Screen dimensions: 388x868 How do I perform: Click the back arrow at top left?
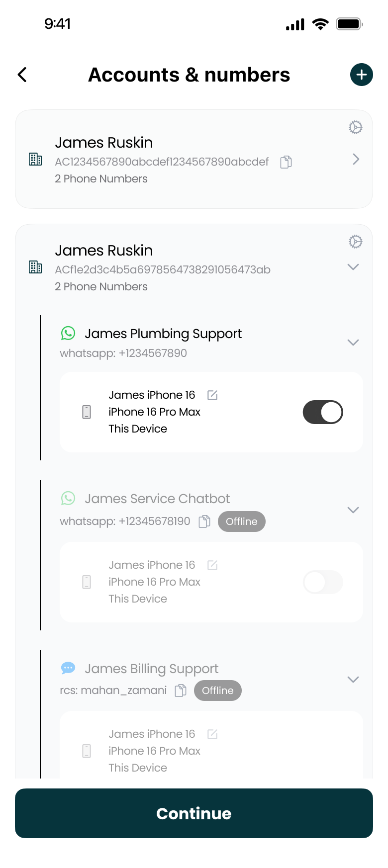click(22, 74)
